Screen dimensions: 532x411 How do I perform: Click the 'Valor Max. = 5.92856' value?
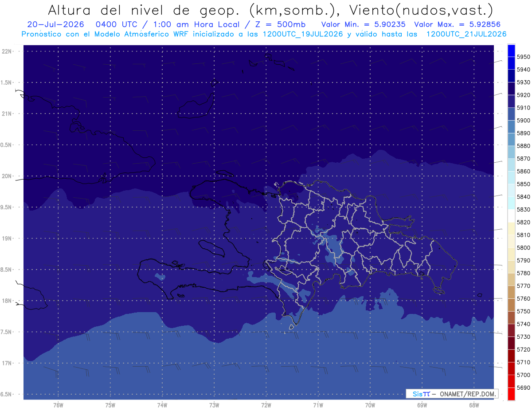pyautogui.click(x=457, y=24)
